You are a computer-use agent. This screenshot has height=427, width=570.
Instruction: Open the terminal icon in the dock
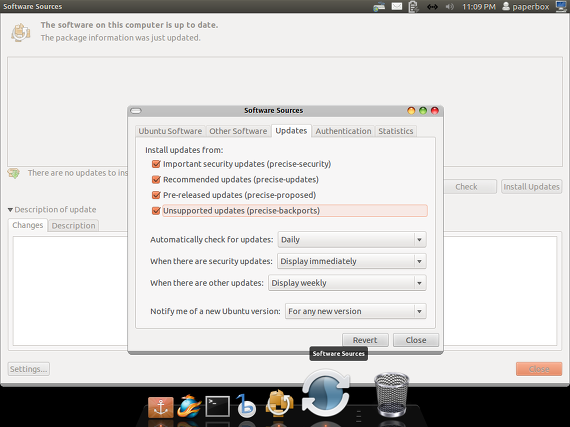click(x=217, y=406)
